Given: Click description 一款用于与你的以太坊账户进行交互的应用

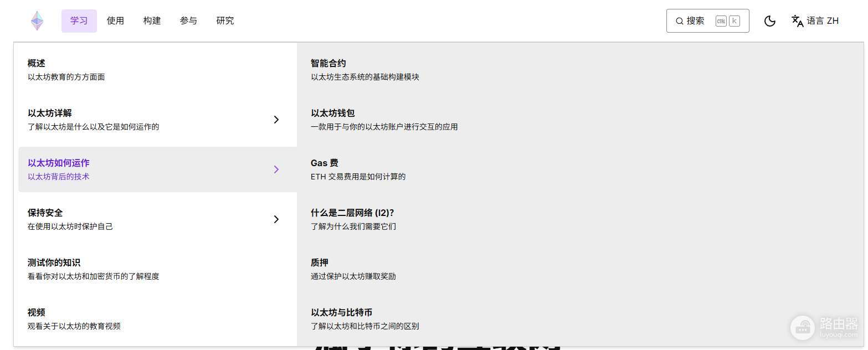Looking at the screenshot, I should pos(384,127).
